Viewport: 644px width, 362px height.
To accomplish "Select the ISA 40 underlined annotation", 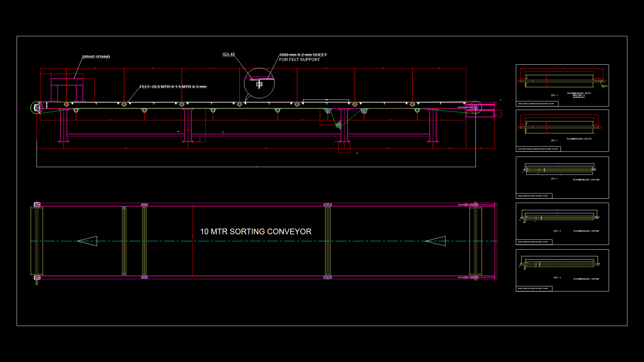I will point(228,54).
